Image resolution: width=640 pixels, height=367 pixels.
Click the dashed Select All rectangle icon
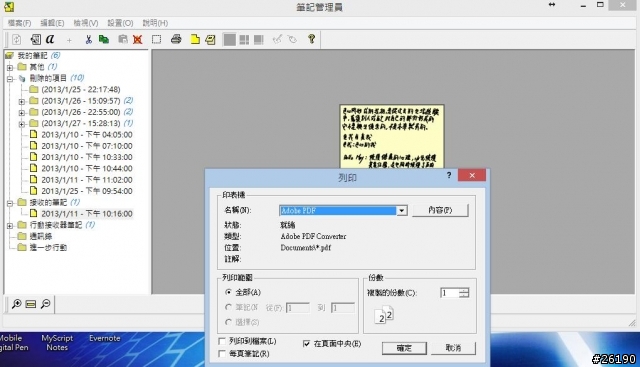tap(156, 40)
